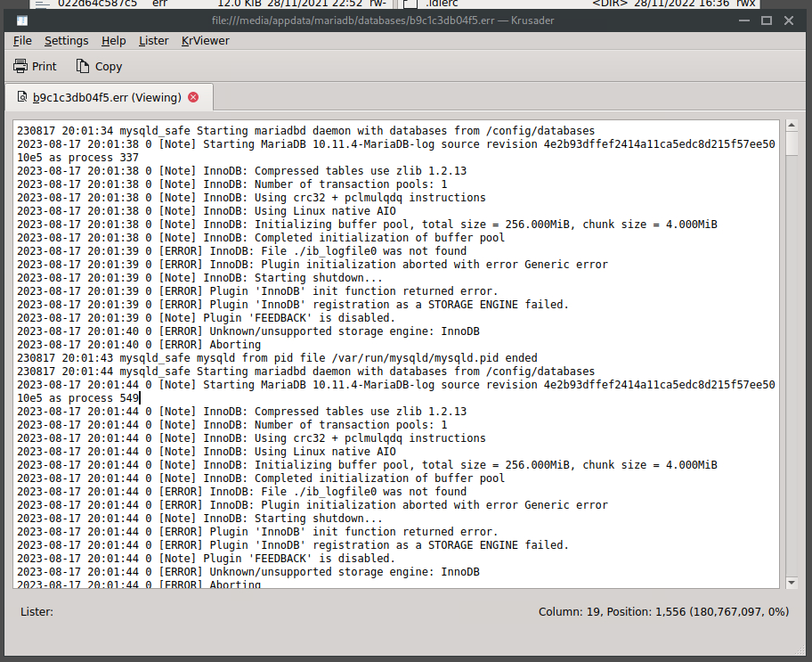812x662 pixels.
Task: Click 'Using Linux native AIO' line at 20:01:44
Action: 206,452
